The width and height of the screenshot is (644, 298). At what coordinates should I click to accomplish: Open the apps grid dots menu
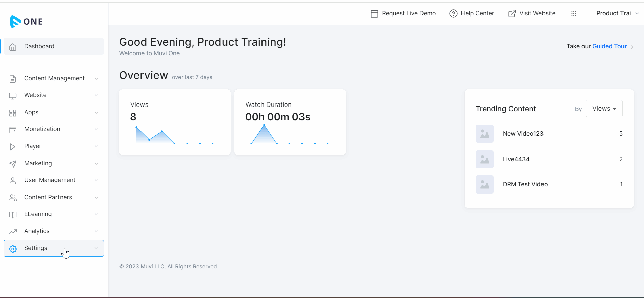574,13
